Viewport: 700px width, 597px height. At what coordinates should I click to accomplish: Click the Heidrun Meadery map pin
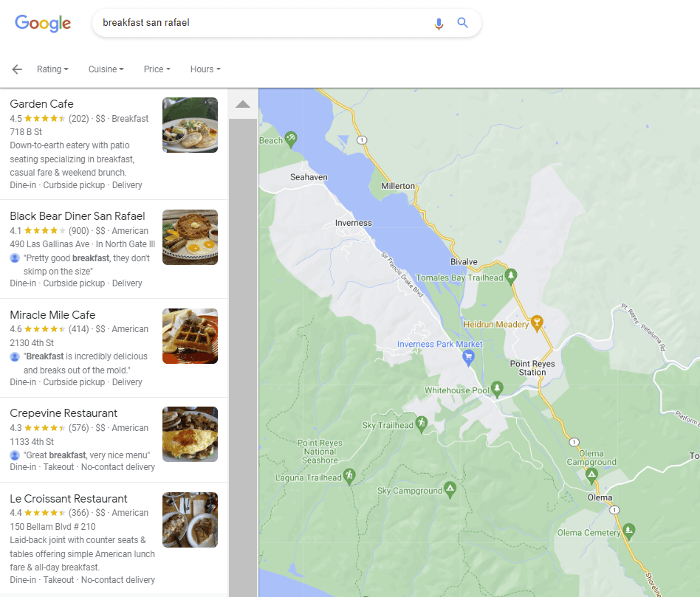(x=537, y=323)
